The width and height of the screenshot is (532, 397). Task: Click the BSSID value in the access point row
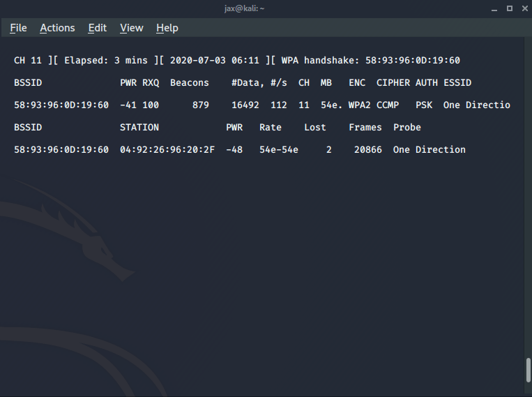(61, 105)
